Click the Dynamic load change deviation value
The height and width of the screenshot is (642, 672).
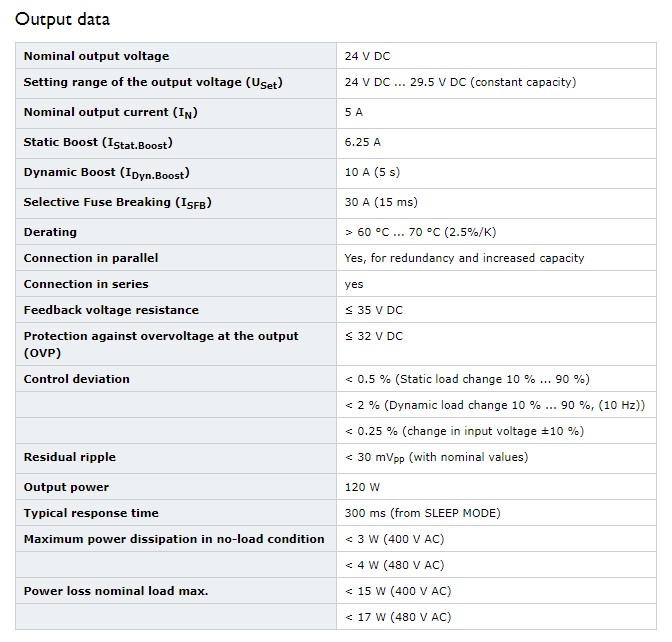(495, 405)
